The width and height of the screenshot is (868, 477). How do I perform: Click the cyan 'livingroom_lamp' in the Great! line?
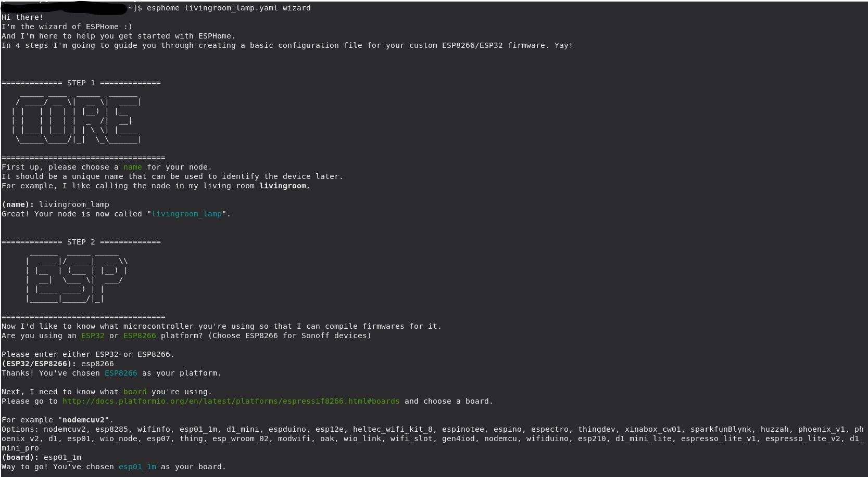(x=186, y=214)
